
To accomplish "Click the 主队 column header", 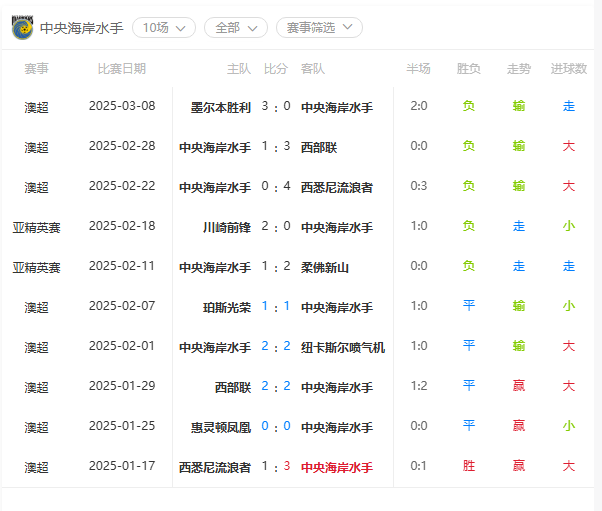I will coord(239,69).
